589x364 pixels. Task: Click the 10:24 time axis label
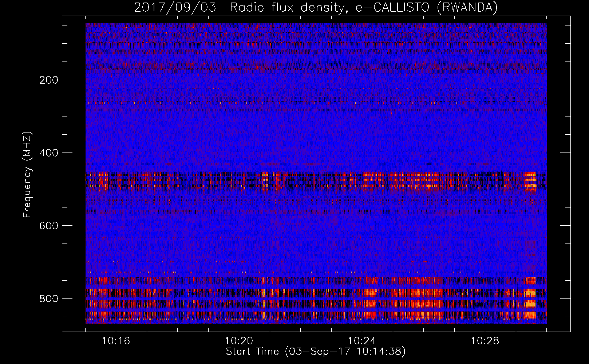(362, 341)
